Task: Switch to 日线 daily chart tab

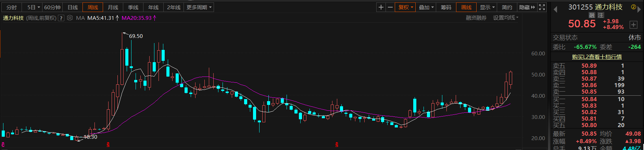Action: [73, 7]
